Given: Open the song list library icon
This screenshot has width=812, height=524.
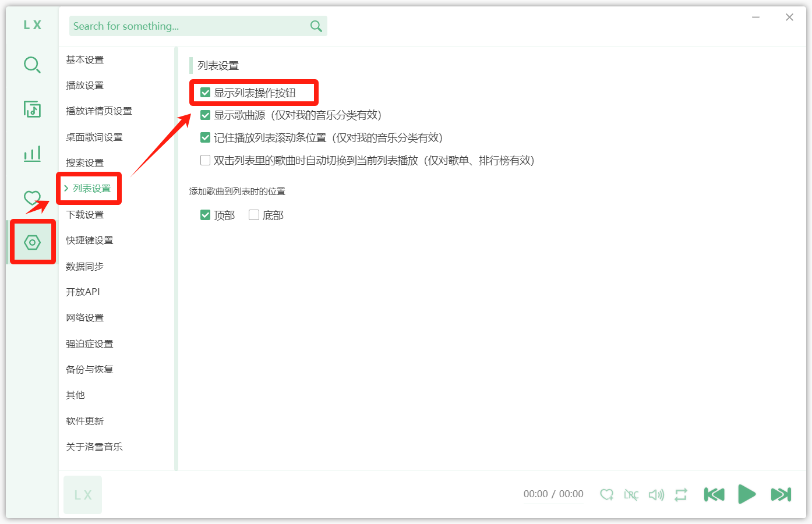Looking at the screenshot, I should point(32,109).
